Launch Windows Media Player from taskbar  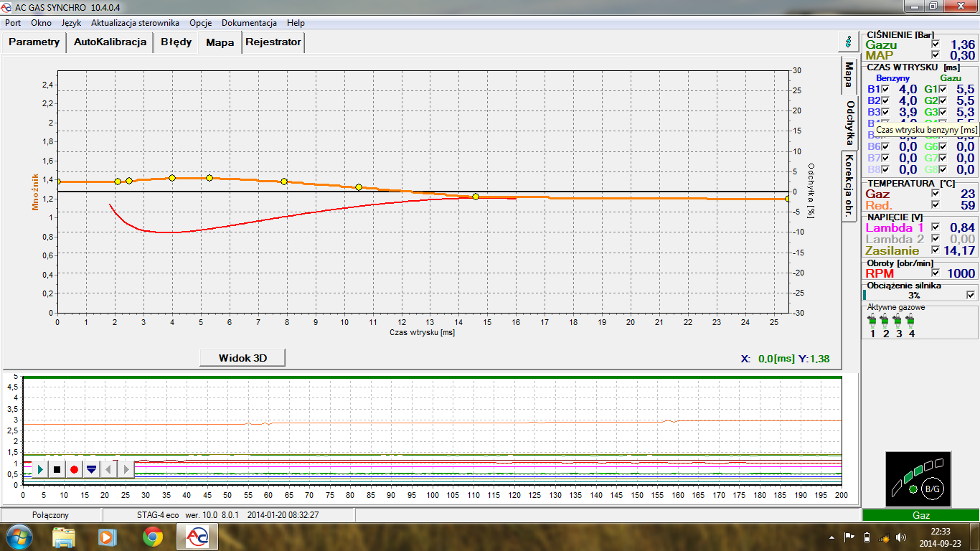(x=108, y=537)
